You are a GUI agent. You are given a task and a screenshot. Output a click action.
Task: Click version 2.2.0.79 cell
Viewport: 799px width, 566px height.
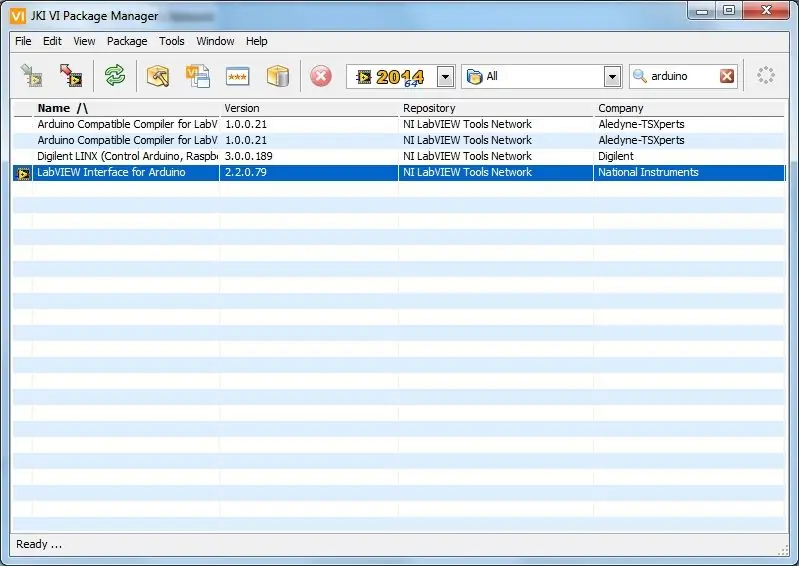point(246,172)
